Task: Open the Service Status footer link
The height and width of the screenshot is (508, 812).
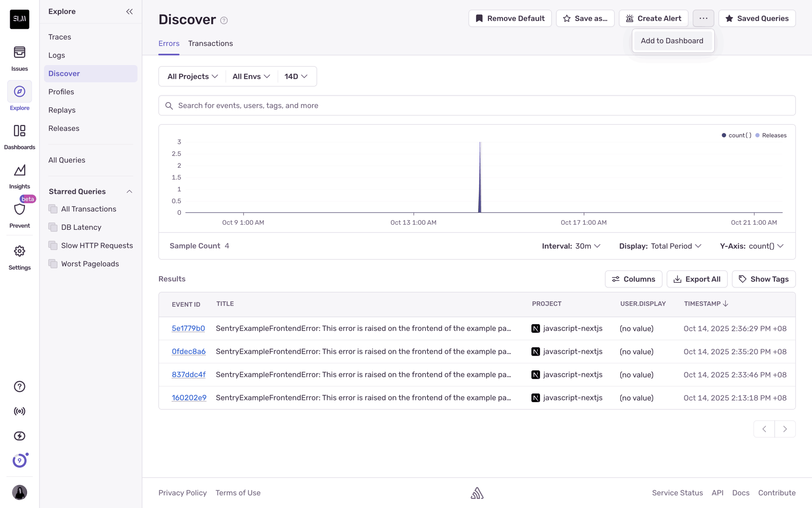Action: pyautogui.click(x=678, y=493)
